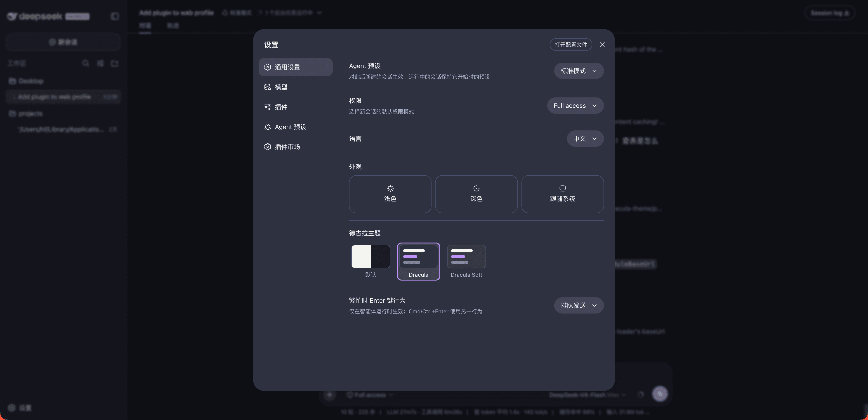Open the composer's Full access dropdown
The height and width of the screenshot is (420, 868).
pos(370,395)
